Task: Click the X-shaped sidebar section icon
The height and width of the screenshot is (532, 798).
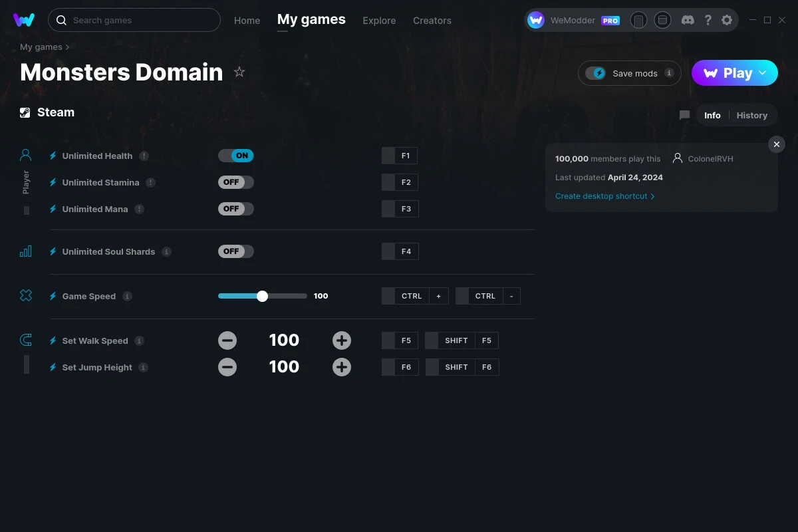Action: tap(25, 295)
